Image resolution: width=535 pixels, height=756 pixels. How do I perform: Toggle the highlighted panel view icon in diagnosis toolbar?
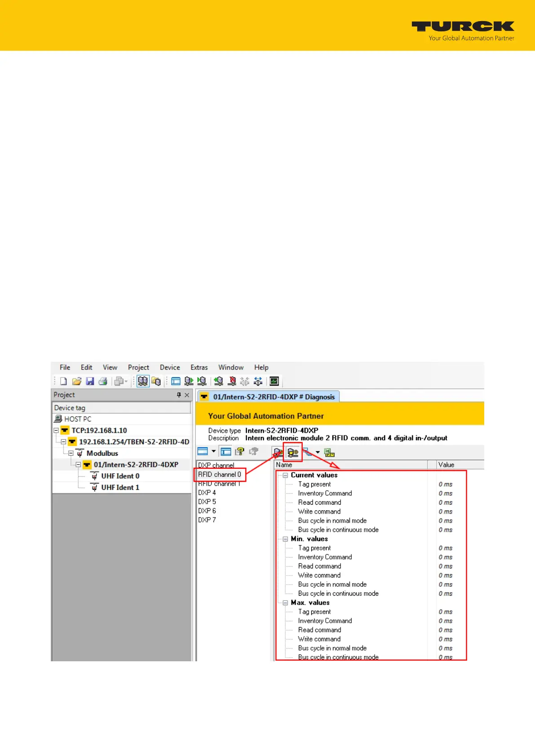226,452
